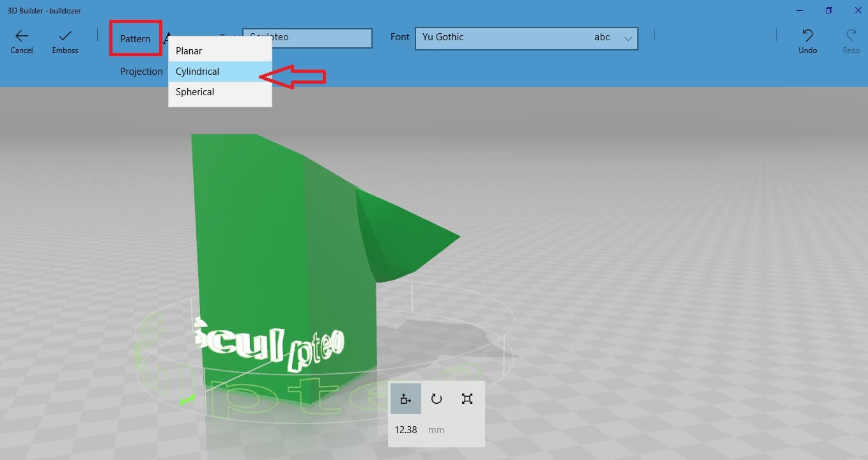Image resolution: width=868 pixels, height=460 pixels.
Task: Click the Cancel back arrow
Action: pyautogui.click(x=22, y=36)
